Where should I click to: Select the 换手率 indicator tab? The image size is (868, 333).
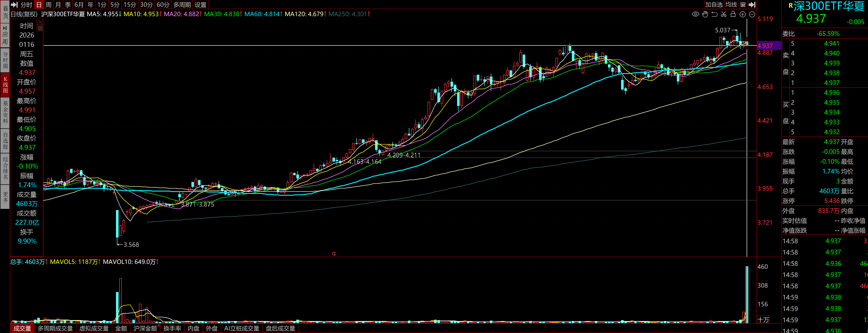[x=172, y=328]
